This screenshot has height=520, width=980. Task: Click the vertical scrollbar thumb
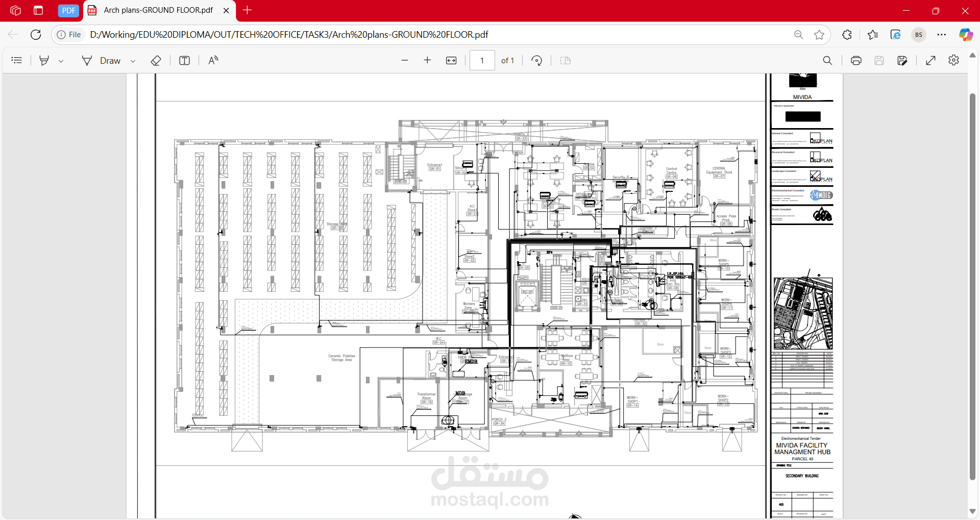pos(972,286)
